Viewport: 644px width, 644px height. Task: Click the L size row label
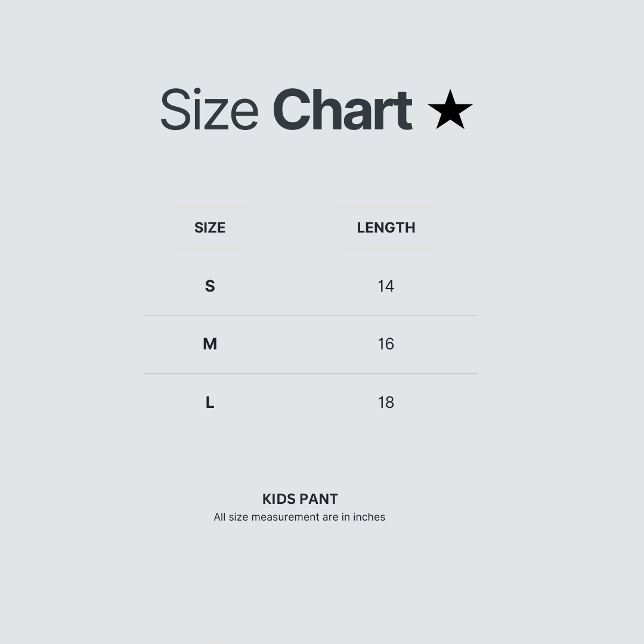[210, 402]
